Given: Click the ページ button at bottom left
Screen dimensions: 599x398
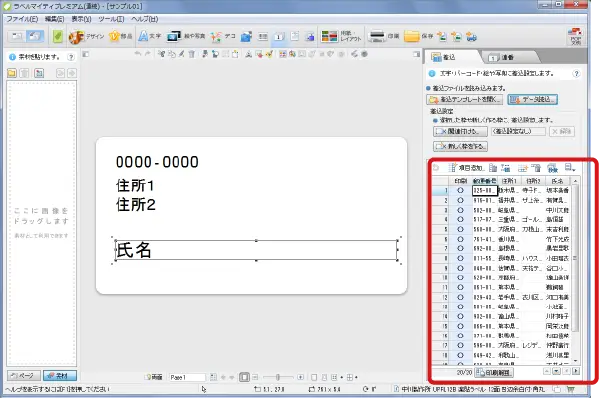Looking at the screenshot, I should [23, 376].
